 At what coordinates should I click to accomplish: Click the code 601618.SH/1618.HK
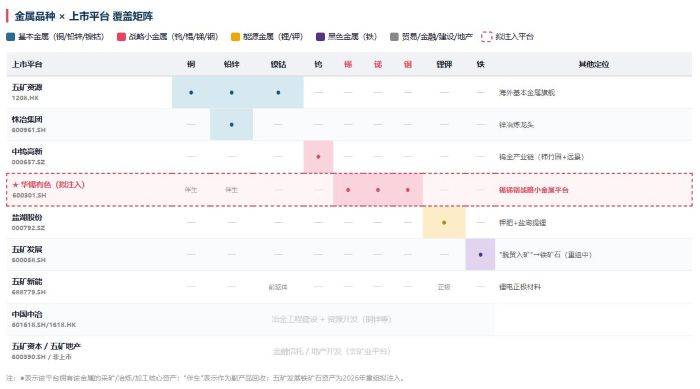44,325
